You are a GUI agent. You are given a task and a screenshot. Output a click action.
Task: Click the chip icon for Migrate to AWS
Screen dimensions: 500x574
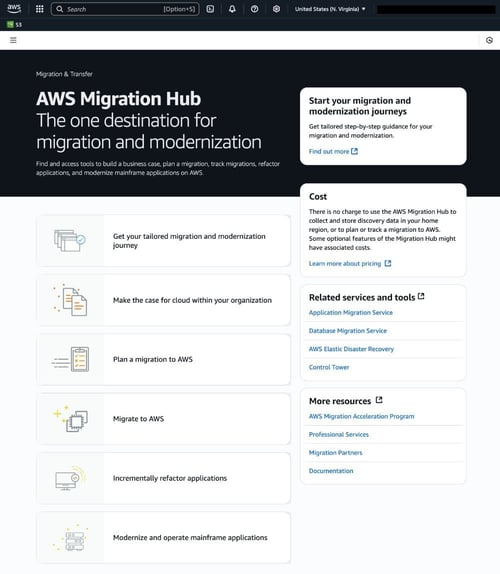pyautogui.click(x=70, y=419)
